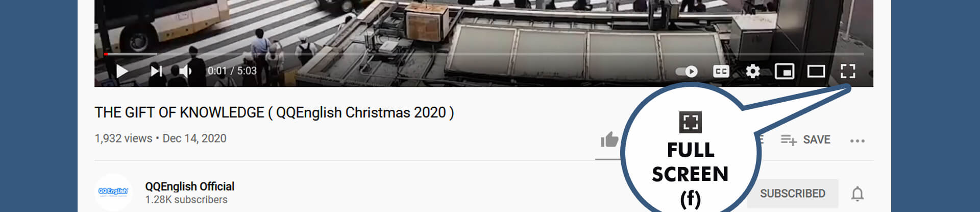Toggle the autoplay switch

coord(687,72)
